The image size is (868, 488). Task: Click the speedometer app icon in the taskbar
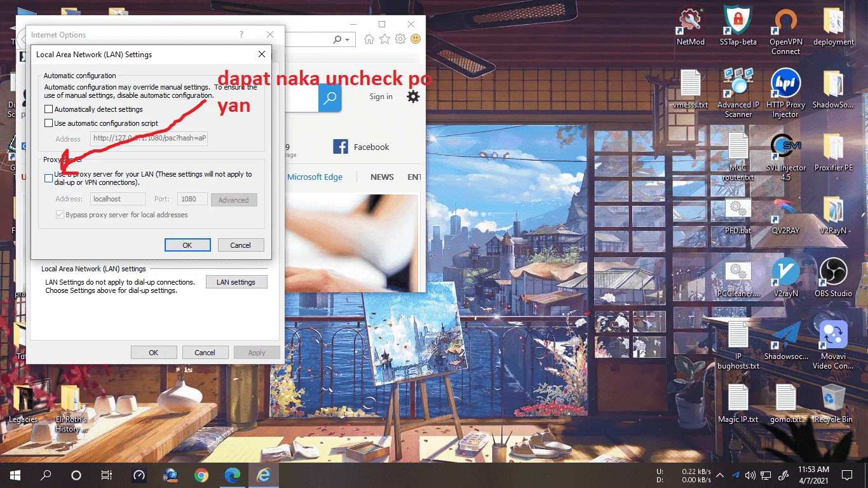tap(139, 475)
